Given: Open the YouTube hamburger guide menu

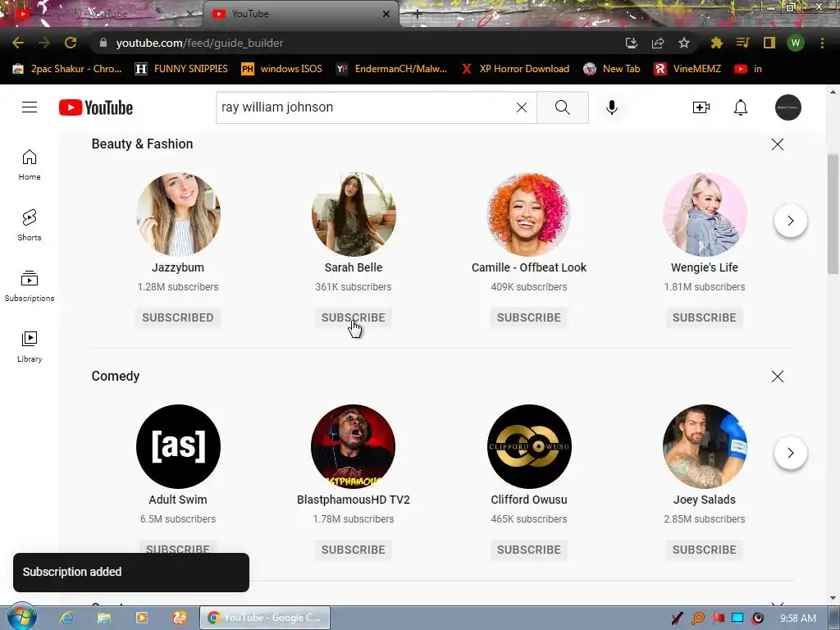Looking at the screenshot, I should [x=30, y=107].
